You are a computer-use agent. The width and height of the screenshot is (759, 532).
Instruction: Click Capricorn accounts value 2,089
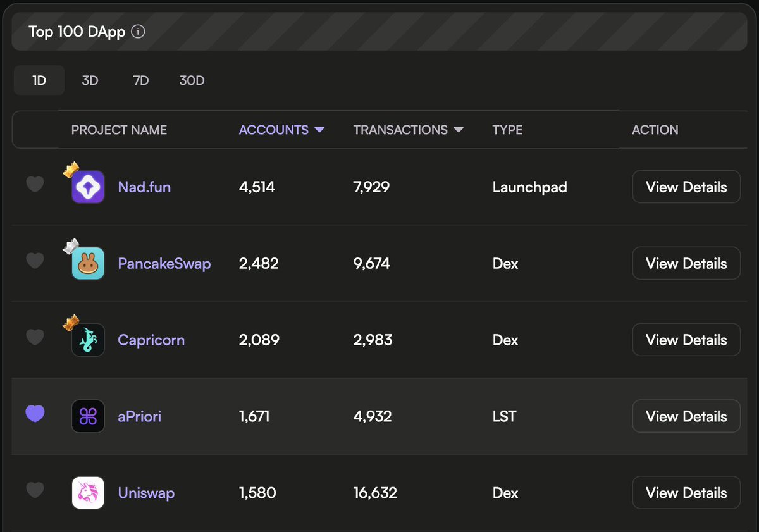tap(259, 340)
